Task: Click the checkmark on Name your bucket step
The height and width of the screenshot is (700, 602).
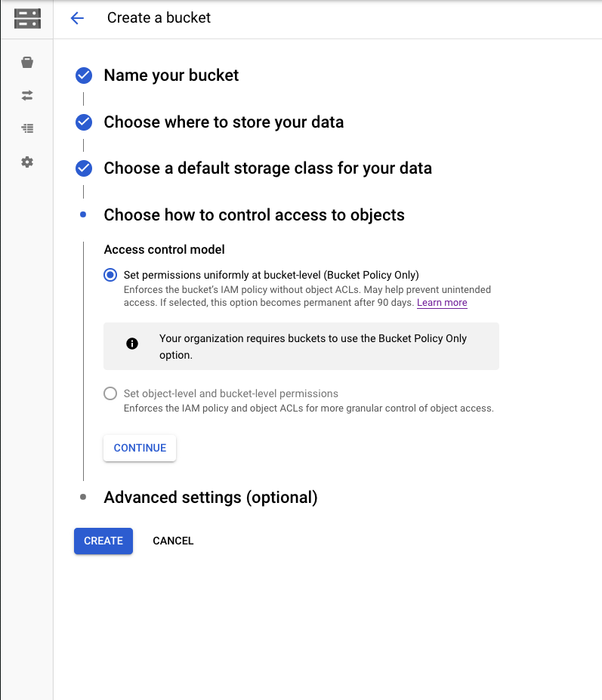Action: 83,76
